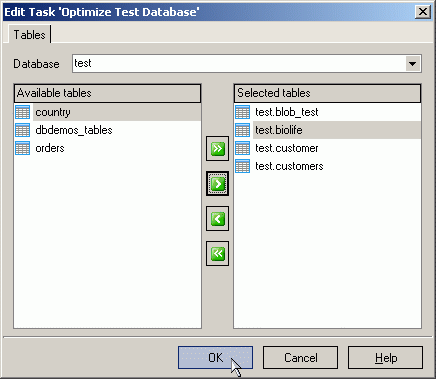Click the table icon beside test.customer
Image resolution: width=436 pixels, height=379 pixels.
tap(242, 148)
